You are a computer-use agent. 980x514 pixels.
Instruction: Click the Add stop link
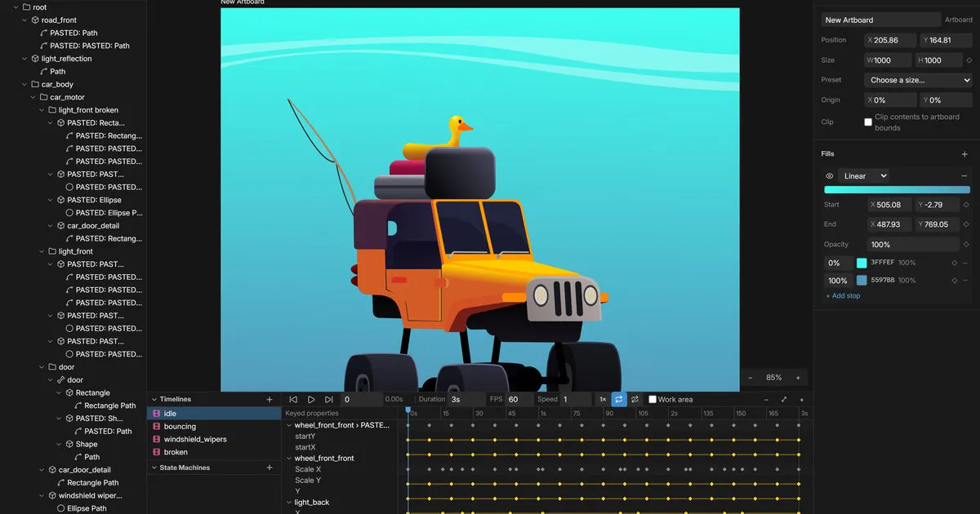[843, 296]
